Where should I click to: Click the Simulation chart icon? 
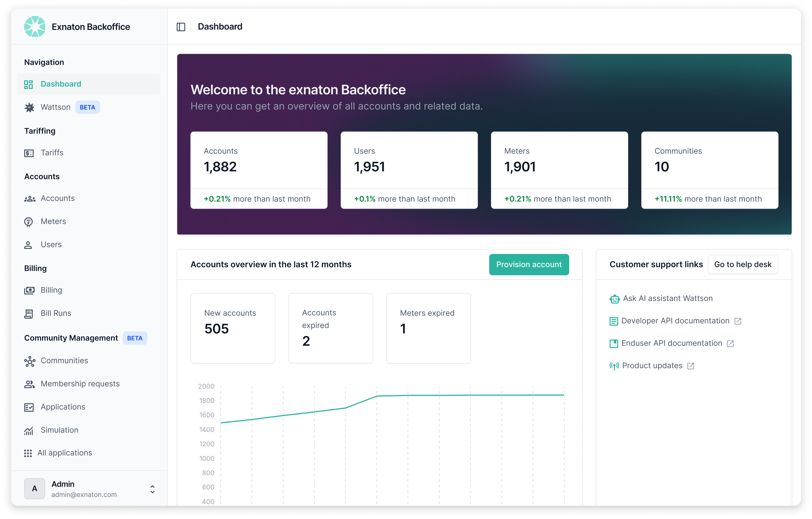tap(29, 431)
